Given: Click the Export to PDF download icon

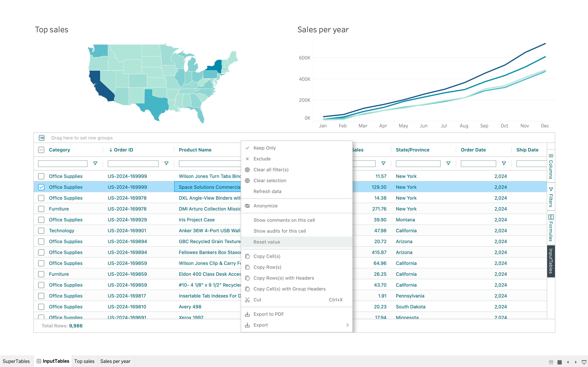Looking at the screenshot, I should 247,314.
